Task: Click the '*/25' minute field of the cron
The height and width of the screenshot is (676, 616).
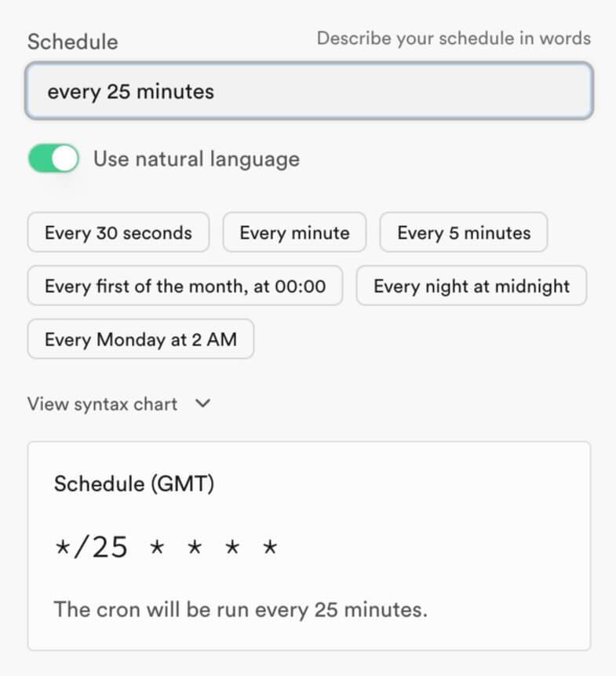Action: [91, 547]
